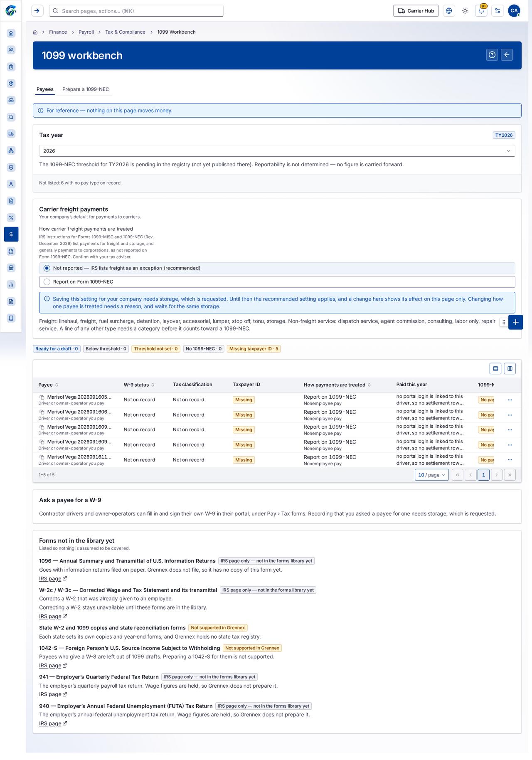Screen dimensions: 532x760
Task: Open the storefront icon in the sidebar
Action: point(11,268)
